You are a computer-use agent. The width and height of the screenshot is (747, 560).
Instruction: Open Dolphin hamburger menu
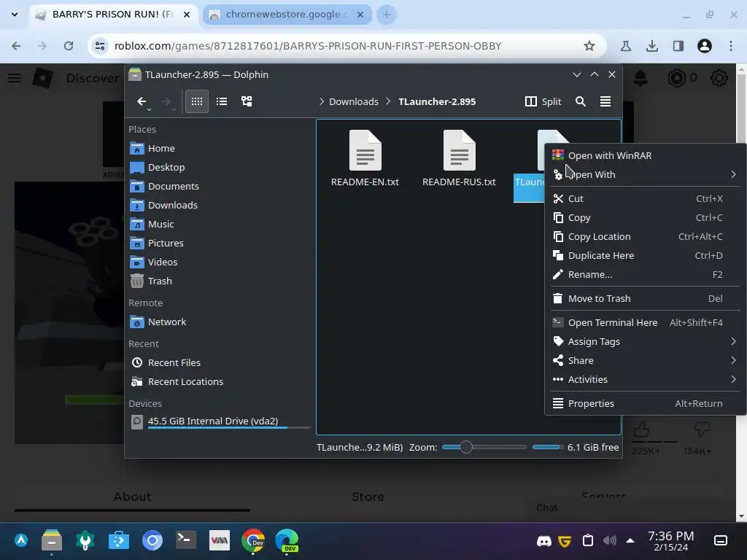click(605, 101)
